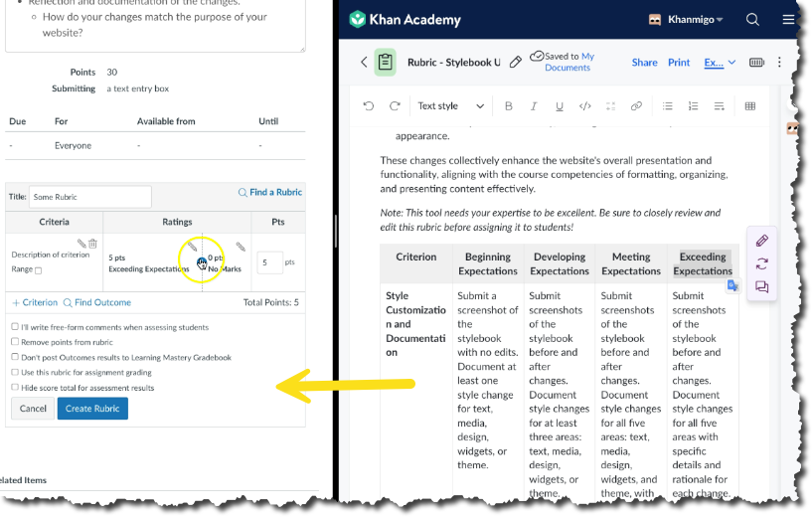
Task: Check I'll write free-form comments option
Action: 15,327
